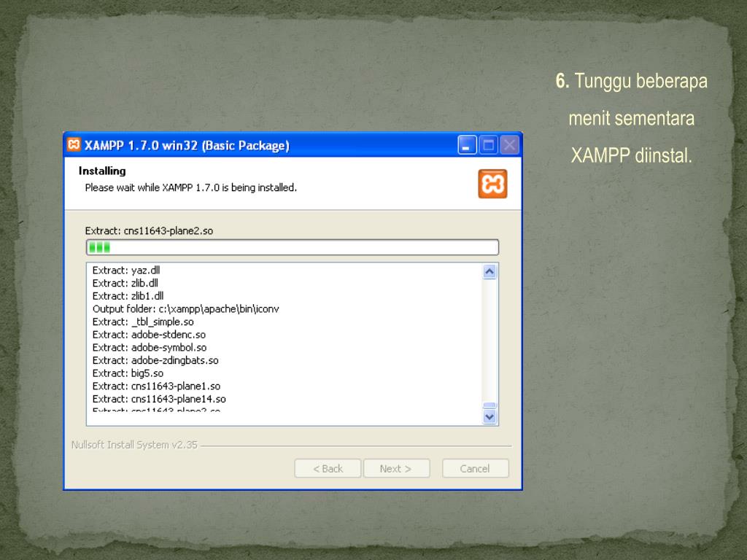Click 'Nullsoft Install System v2.35' label
This screenshot has width=747, height=560.
pos(134,445)
